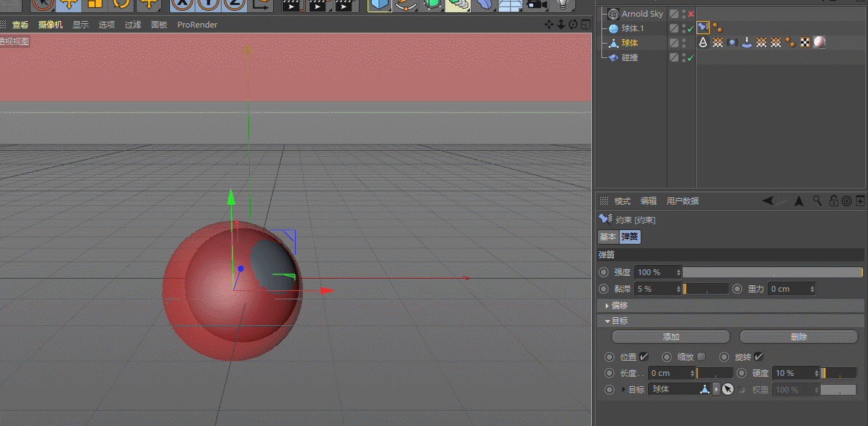Click the viewport dolly zoom icon
Screen dimensions: 868x426
561,25
